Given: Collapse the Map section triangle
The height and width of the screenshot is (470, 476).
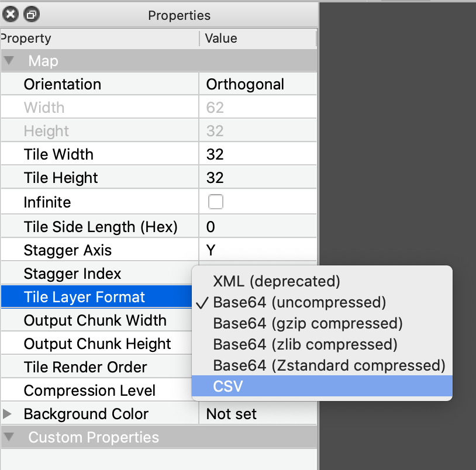Looking at the screenshot, I should point(9,60).
